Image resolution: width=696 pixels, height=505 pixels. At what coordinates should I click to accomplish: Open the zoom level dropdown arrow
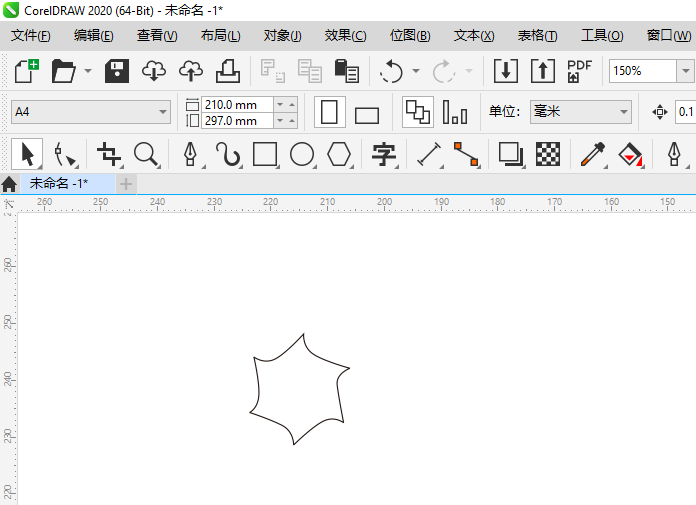(685, 71)
